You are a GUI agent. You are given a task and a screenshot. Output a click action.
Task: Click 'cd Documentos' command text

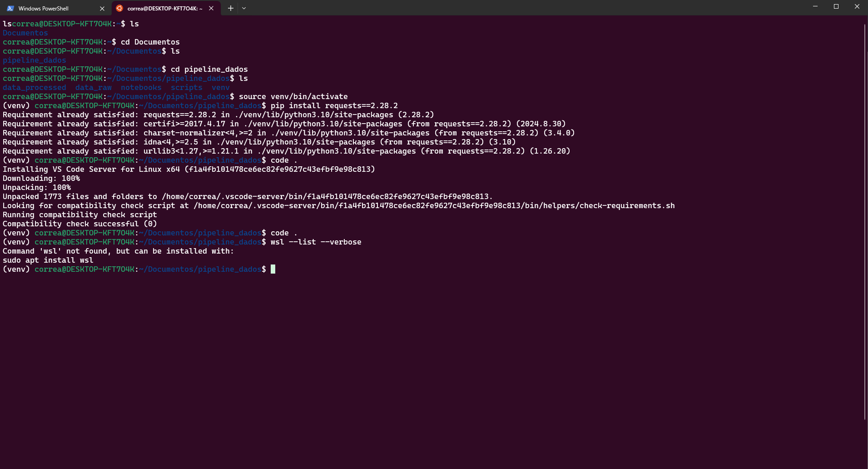coord(150,42)
